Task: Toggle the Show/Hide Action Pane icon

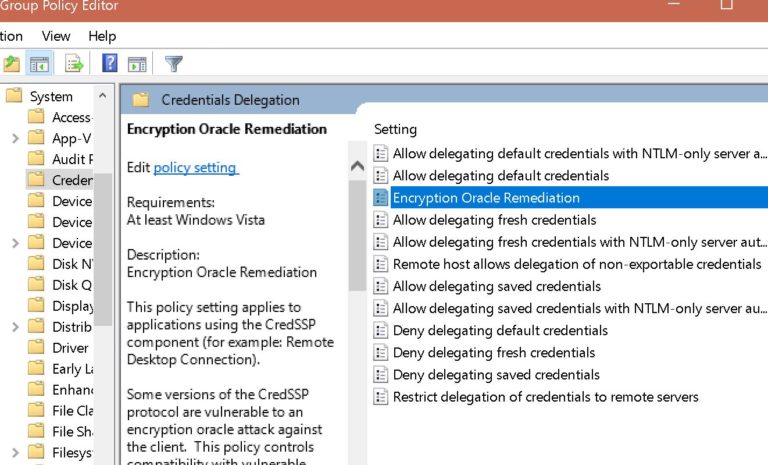Action: (x=137, y=64)
